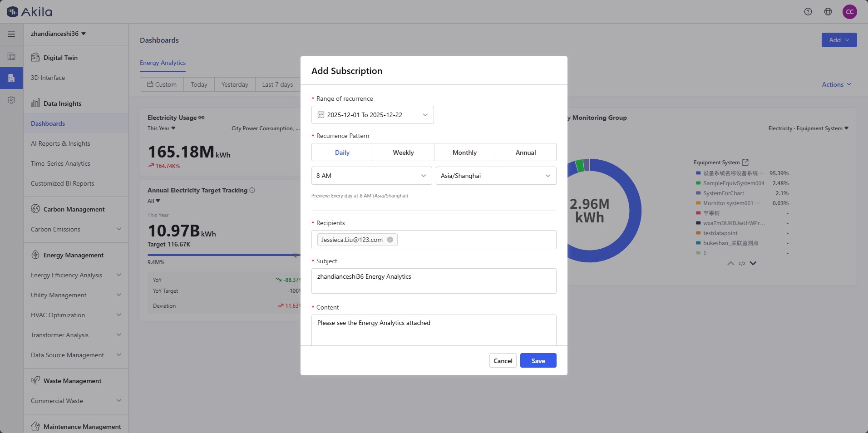Open Equipment System external link icon
Screen dimensions: 868x433
click(x=745, y=162)
